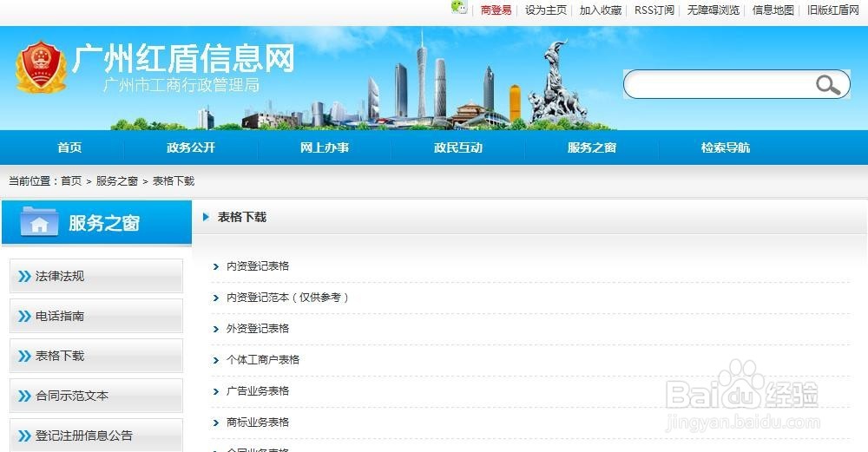This screenshot has width=868, height=452.
Task: Click the arrow bullet before 广告业务表格
Action: click(216, 391)
